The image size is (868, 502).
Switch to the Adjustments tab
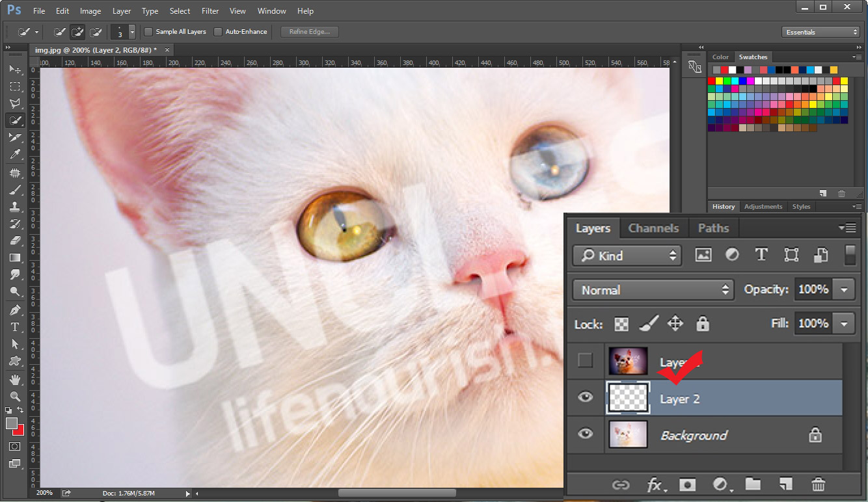[763, 207]
